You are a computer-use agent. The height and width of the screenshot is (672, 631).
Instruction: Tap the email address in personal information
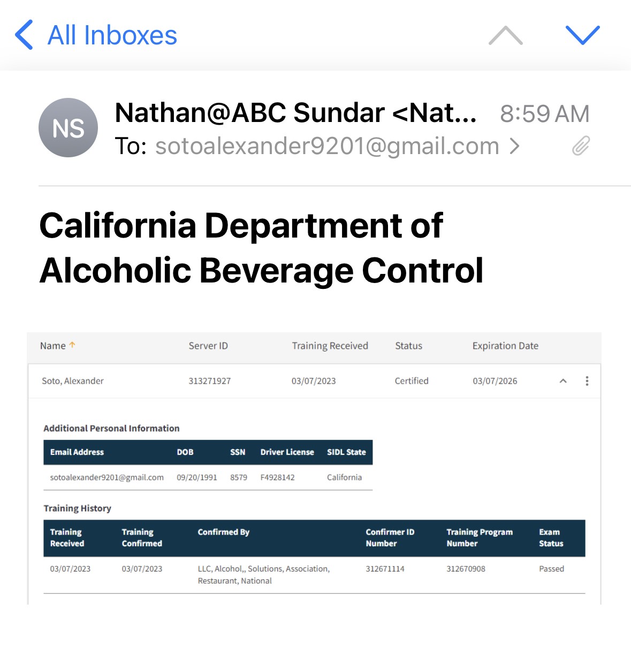[x=107, y=477]
